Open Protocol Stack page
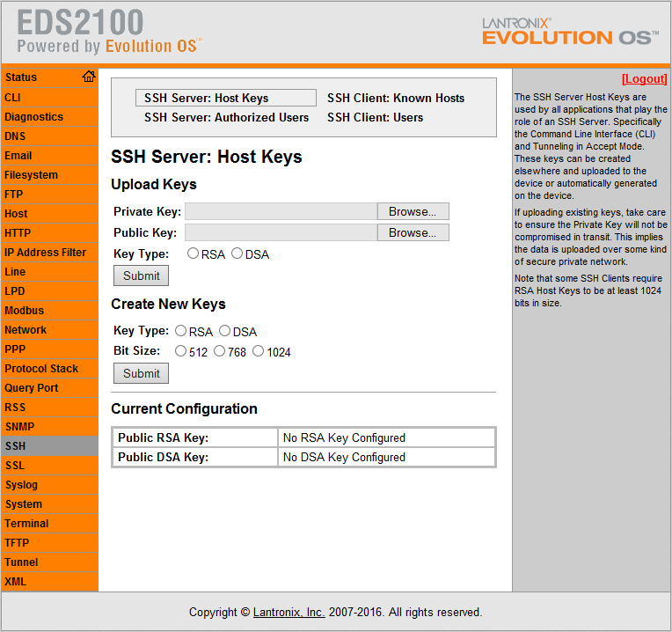This screenshot has height=632, width=672. click(50, 368)
